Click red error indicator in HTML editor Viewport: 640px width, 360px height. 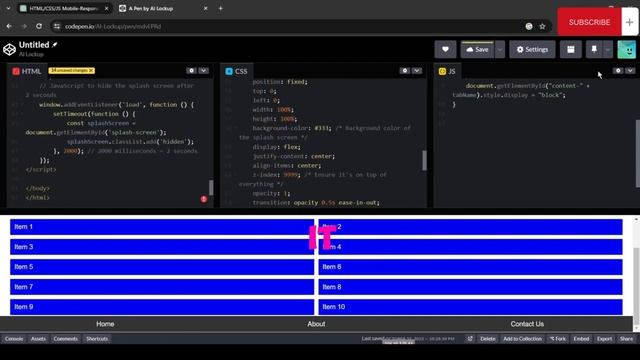pyautogui.click(x=204, y=199)
